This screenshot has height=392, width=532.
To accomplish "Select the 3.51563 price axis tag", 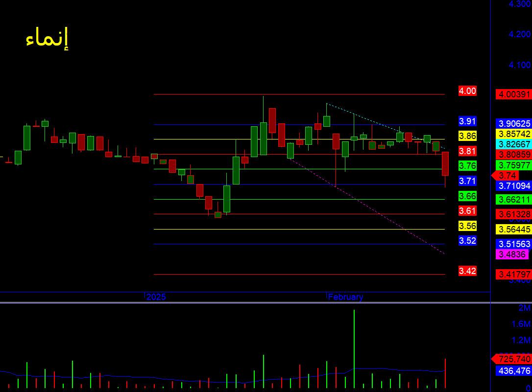I will coord(514,244).
